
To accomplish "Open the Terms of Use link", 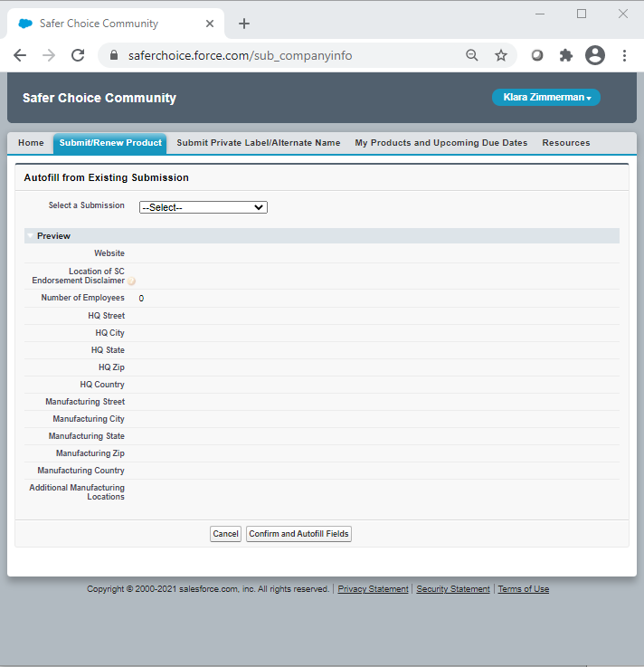I will click(x=524, y=589).
